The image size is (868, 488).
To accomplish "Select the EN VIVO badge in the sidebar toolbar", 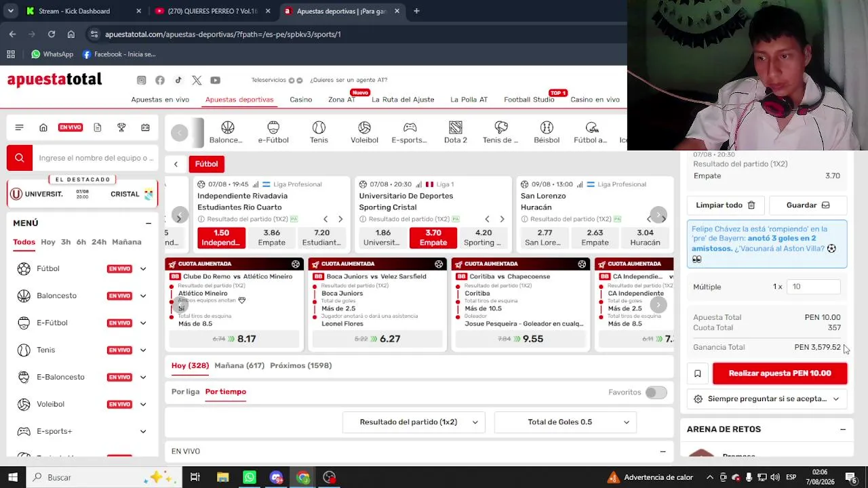I will (x=70, y=127).
